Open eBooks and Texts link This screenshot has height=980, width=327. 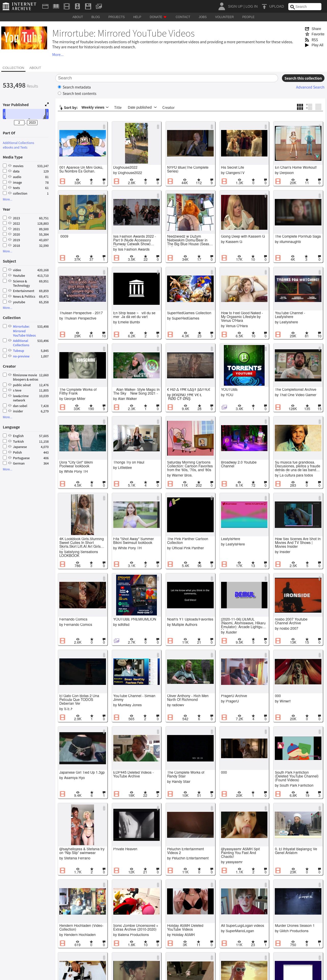pyautogui.click(x=15, y=147)
